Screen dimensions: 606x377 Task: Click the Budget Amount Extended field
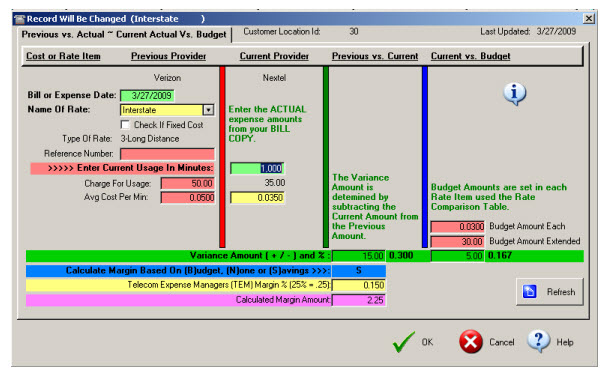pyautogui.click(x=458, y=242)
